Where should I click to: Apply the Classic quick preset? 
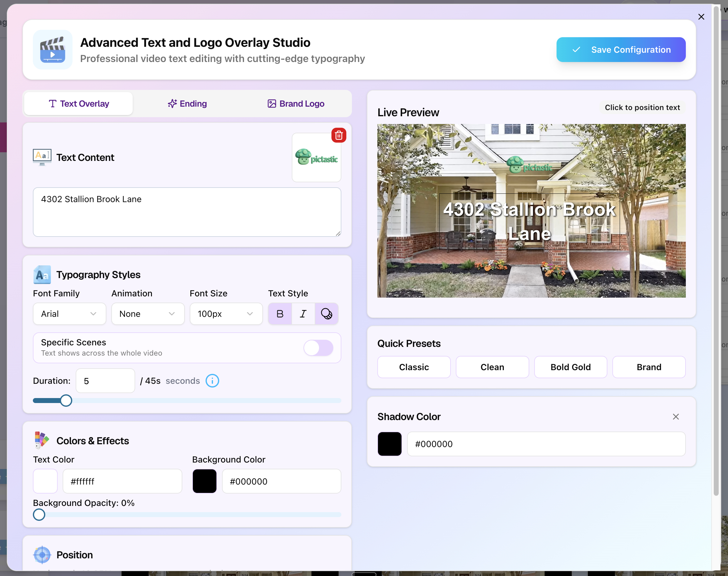(x=414, y=367)
